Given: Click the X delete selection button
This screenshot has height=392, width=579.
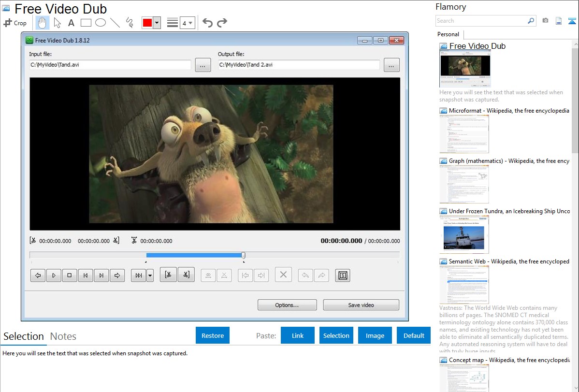Looking at the screenshot, I should click(283, 275).
